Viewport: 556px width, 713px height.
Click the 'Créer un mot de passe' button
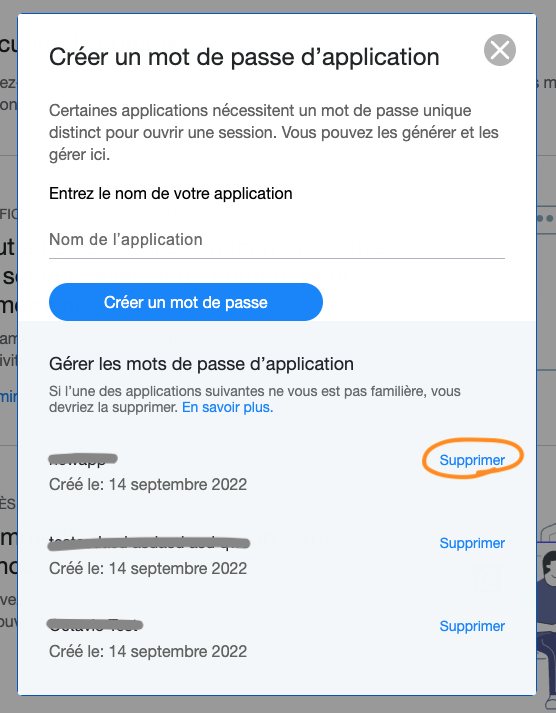click(186, 302)
